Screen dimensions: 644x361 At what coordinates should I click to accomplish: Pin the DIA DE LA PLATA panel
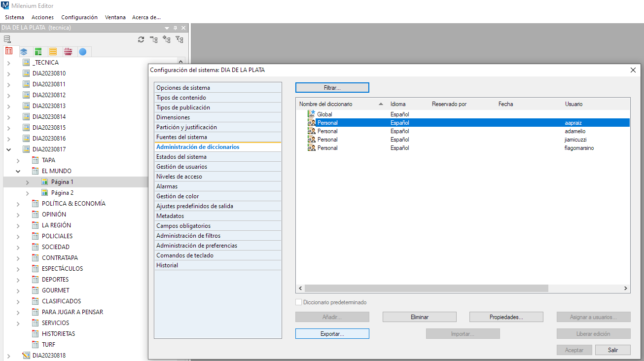click(175, 28)
